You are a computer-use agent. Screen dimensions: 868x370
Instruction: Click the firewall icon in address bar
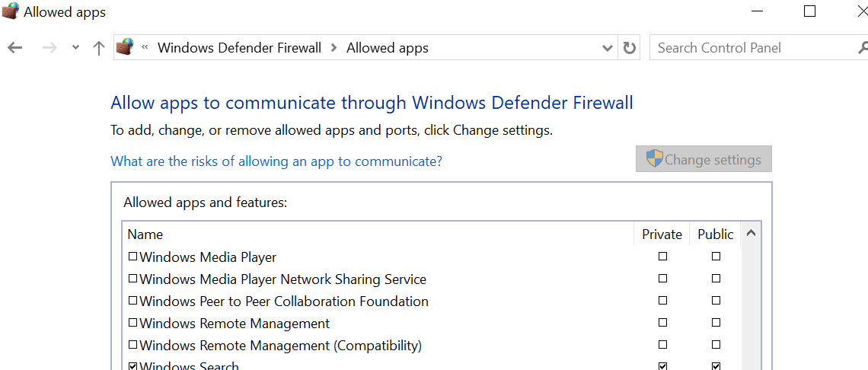[x=125, y=47]
